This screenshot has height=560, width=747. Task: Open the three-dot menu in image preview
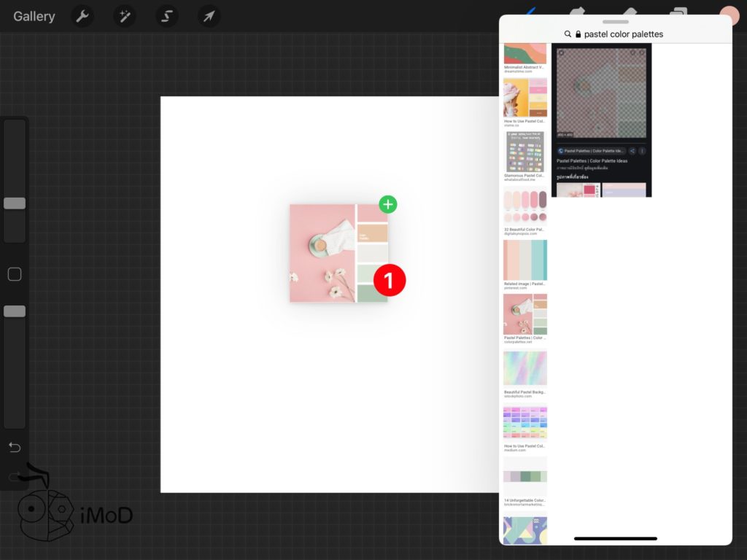(643, 151)
